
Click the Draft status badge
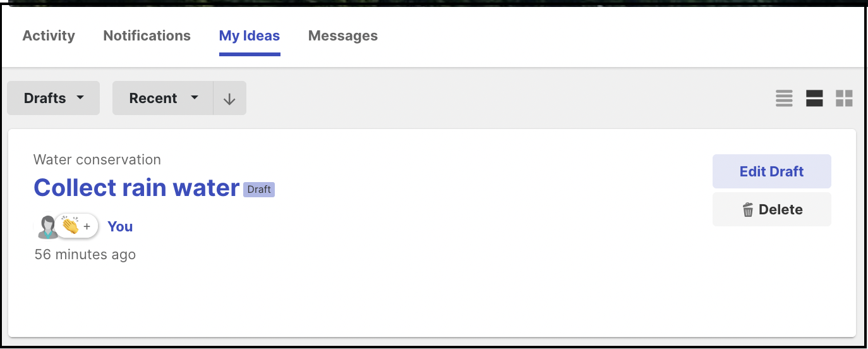click(x=259, y=189)
